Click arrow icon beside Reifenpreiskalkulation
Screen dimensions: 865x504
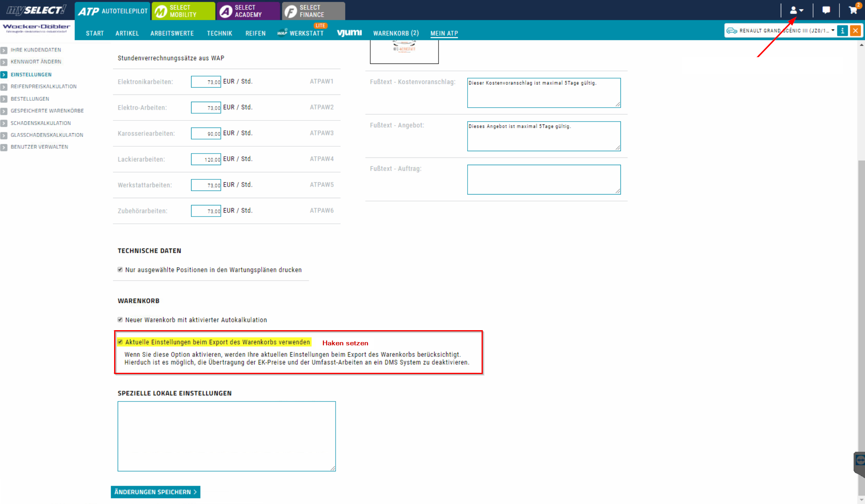click(x=4, y=87)
